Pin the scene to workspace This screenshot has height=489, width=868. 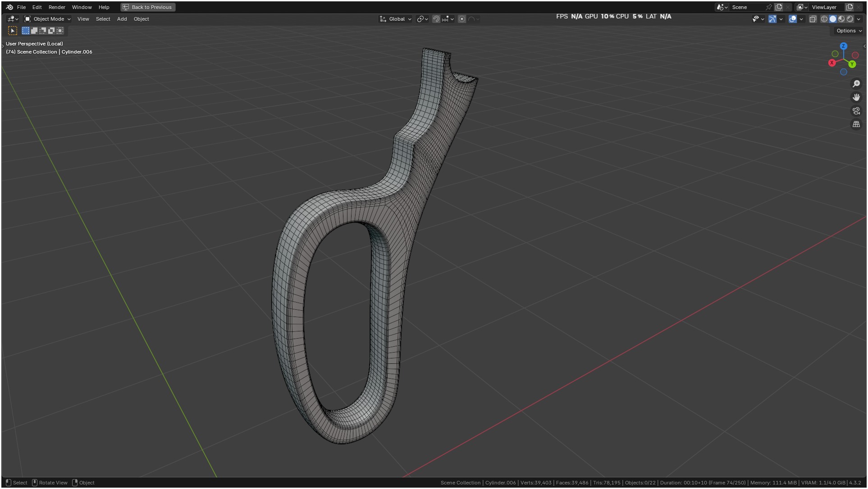click(x=769, y=7)
